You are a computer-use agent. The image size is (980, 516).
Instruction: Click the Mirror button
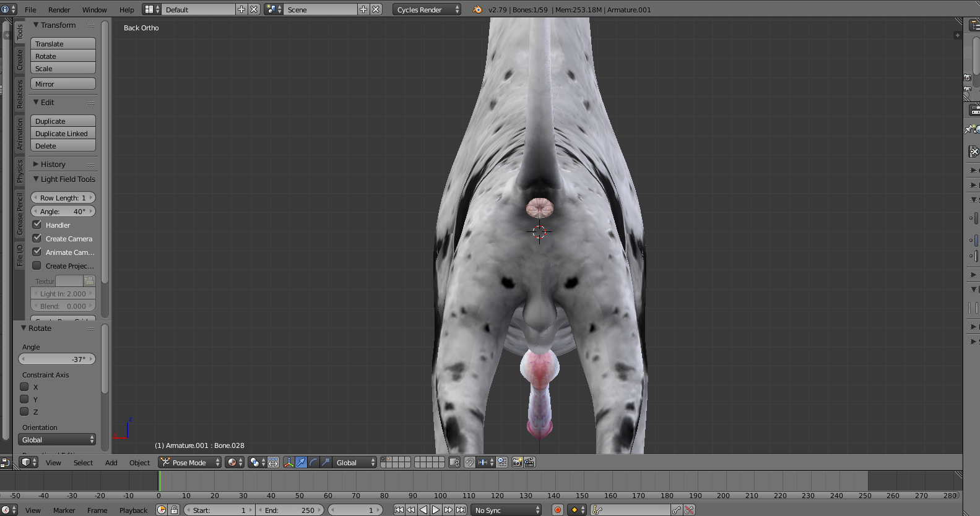coord(63,84)
